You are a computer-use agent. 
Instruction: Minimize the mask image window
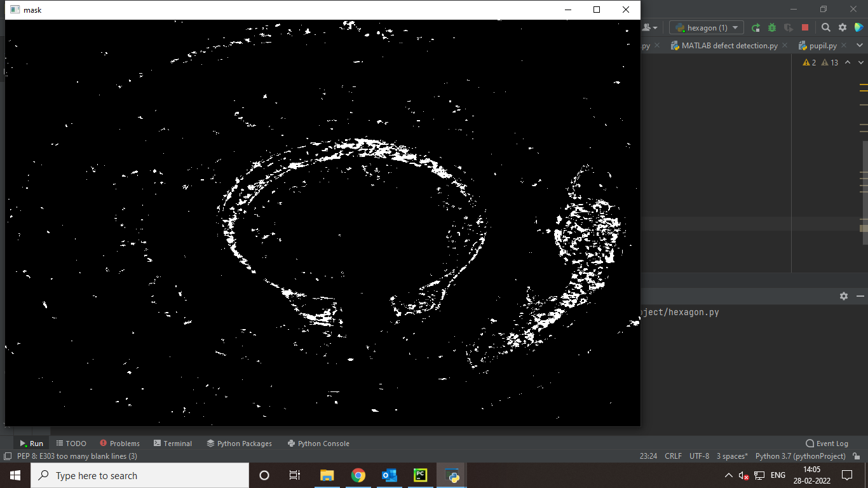coord(567,10)
